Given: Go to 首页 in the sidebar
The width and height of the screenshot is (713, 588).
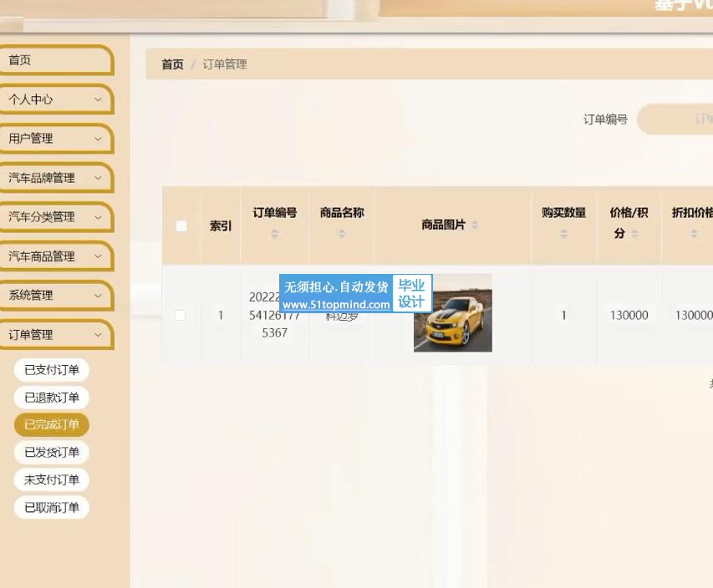Looking at the screenshot, I should coord(56,60).
